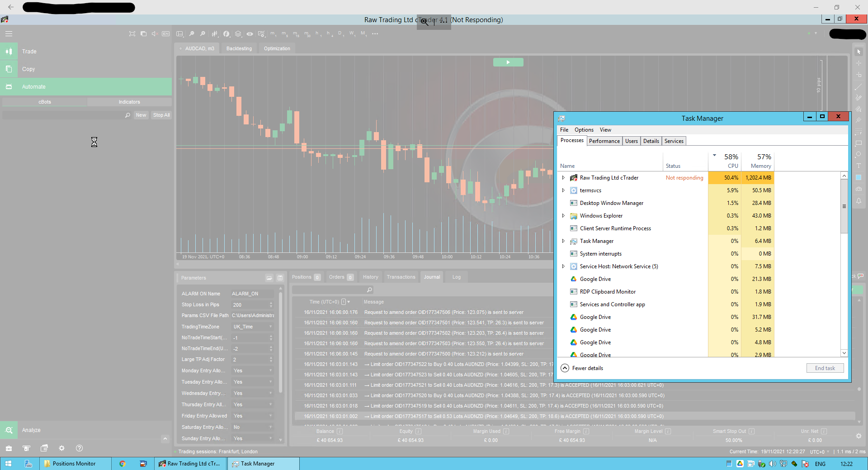868x470 pixels.
Task: Open price alerts bell icon
Action: click(859, 201)
